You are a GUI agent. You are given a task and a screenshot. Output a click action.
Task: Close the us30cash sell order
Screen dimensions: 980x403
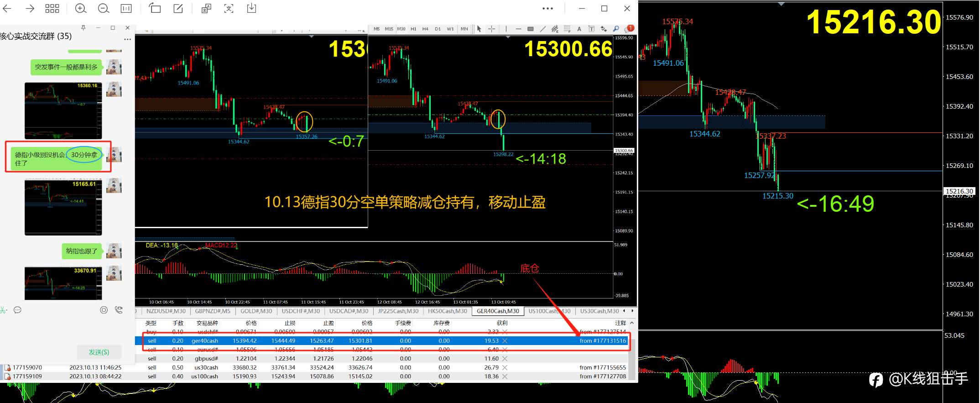click(x=505, y=368)
